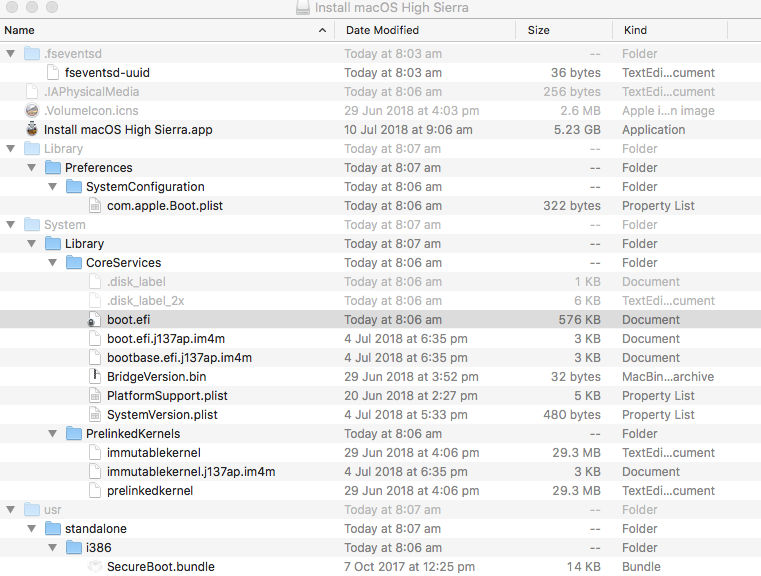Screen dimensions: 761x576
Task: Select the locked boot.efi file icon
Action: pyautogui.click(x=94, y=320)
